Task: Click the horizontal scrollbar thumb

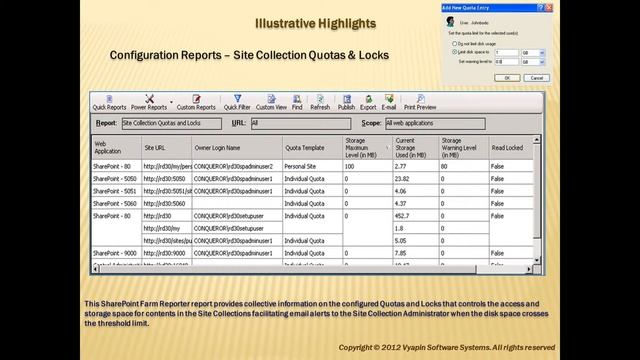Action: [x=288, y=269]
